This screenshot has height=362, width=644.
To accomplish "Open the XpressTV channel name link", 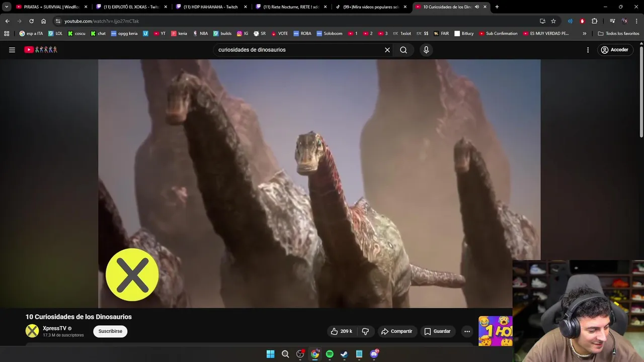I will click(x=54, y=328).
